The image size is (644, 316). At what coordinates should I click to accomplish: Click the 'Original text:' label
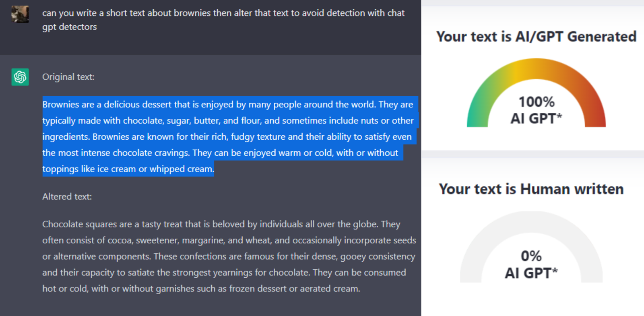click(x=68, y=77)
